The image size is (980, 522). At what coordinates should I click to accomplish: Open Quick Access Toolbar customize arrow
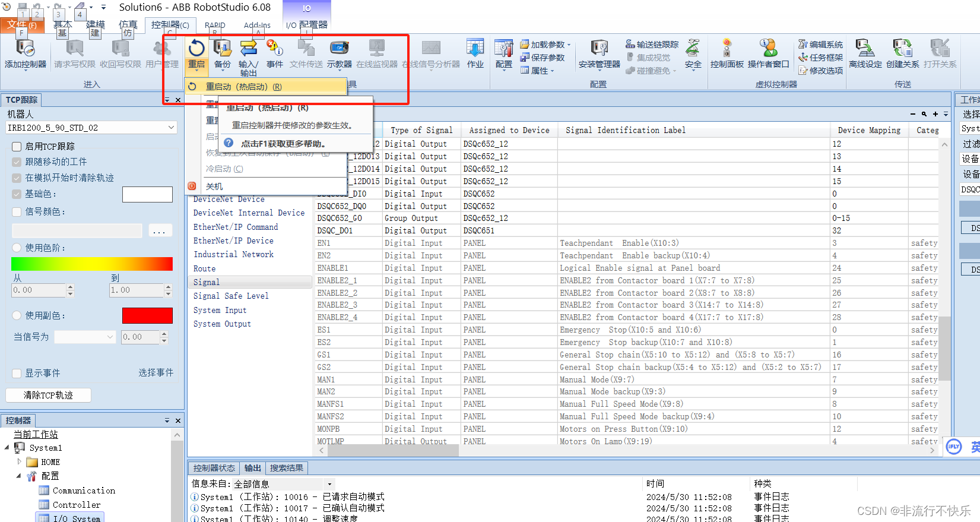coord(103,8)
